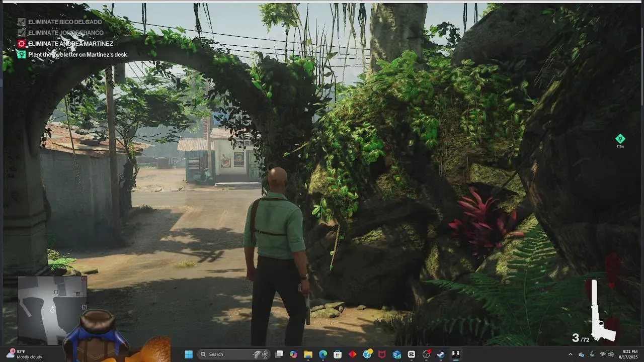This screenshot has height=362, width=644.
Task: Click the minimap in the lower left
Action: [x=52, y=310]
